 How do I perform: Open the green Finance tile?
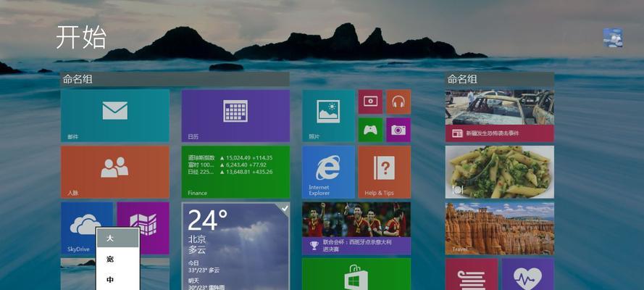(x=235, y=172)
